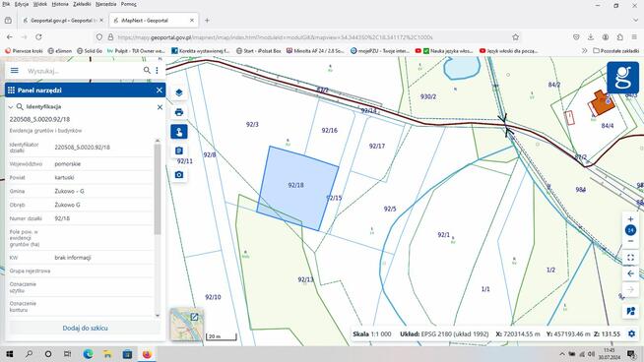Open the map layers tool
The width and height of the screenshot is (644, 362).
click(x=179, y=92)
